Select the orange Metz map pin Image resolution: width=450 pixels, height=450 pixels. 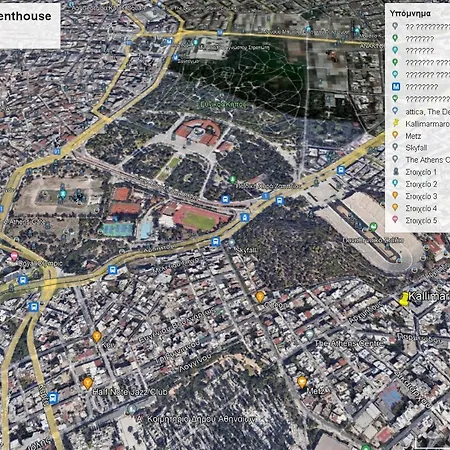click(x=302, y=382)
